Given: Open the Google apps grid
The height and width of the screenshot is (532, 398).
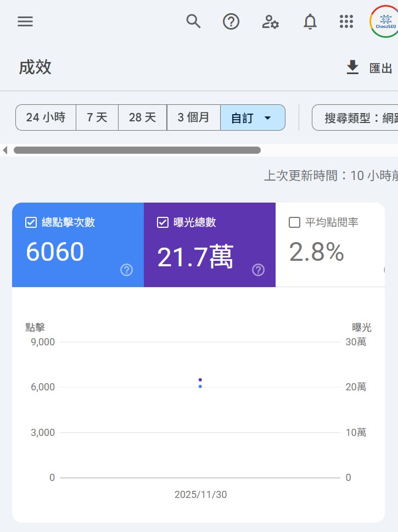Looking at the screenshot, I should 346,21.
